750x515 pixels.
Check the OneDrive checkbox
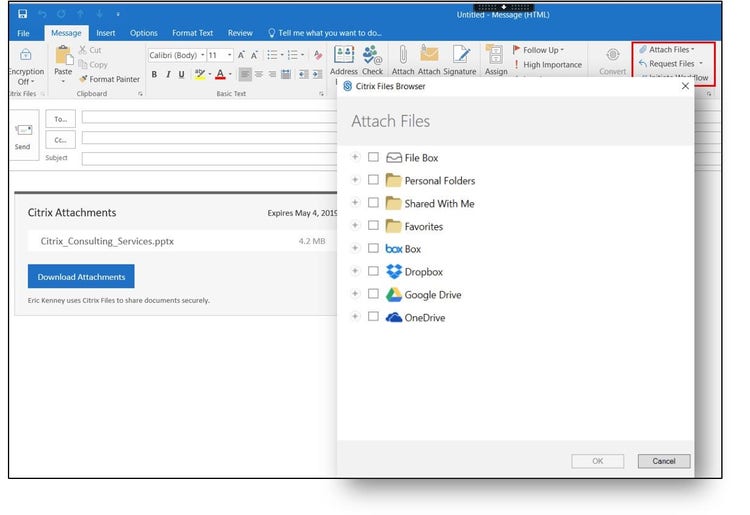pos(374,317)
